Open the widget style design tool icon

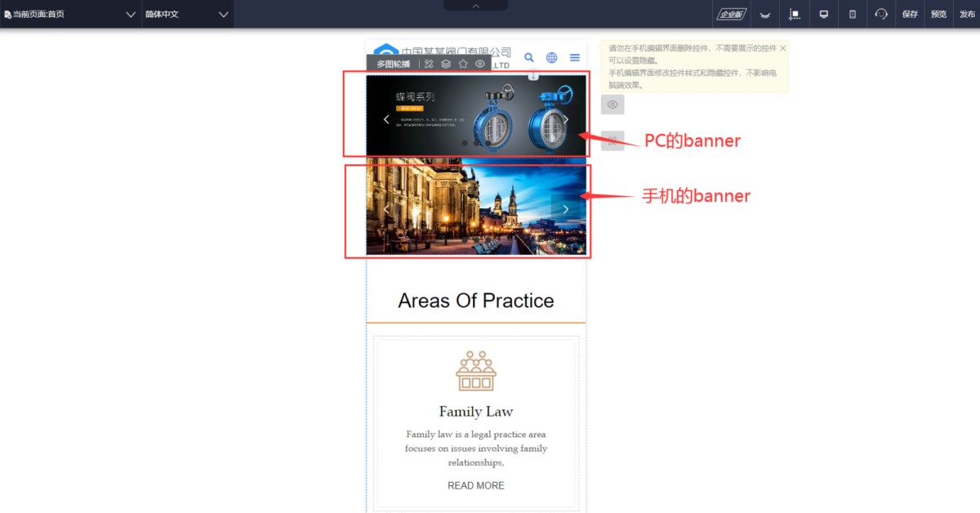pyautogui.click(x=430, y=64)
